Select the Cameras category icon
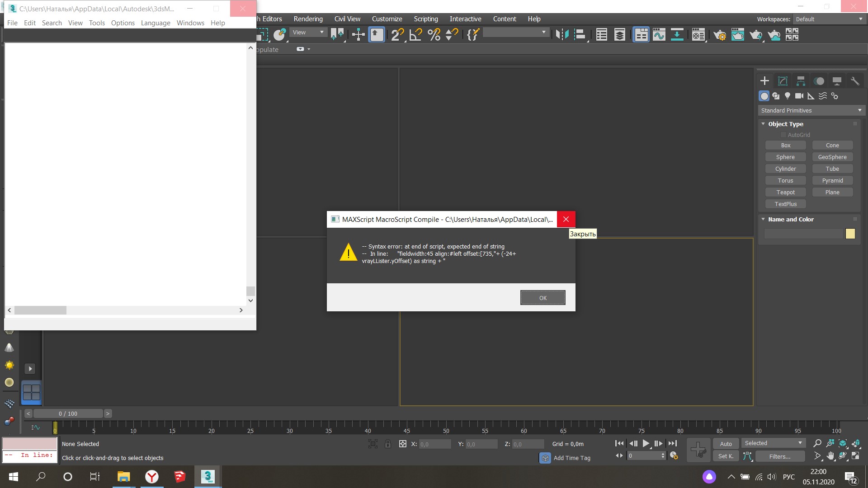The width and height of the screenshot is (868, 488). (x=799, y=96)
